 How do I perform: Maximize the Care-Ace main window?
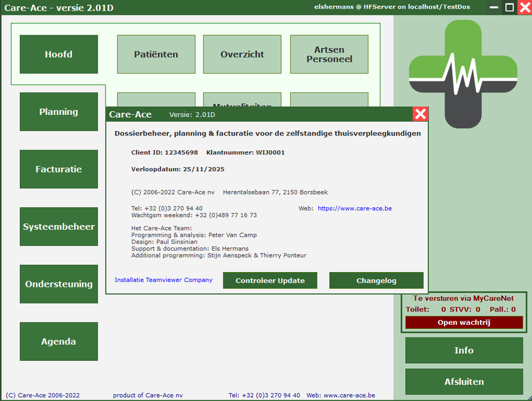[509, 7]
